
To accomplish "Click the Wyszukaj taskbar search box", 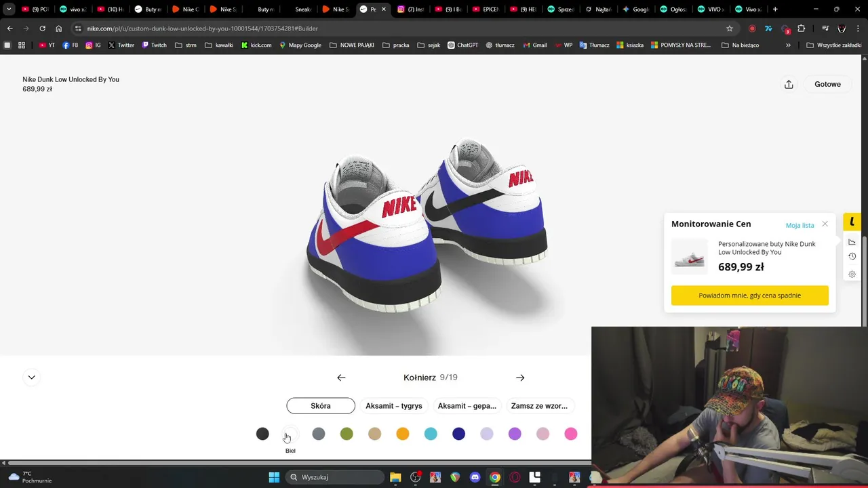I will click(x=336, y=477).
